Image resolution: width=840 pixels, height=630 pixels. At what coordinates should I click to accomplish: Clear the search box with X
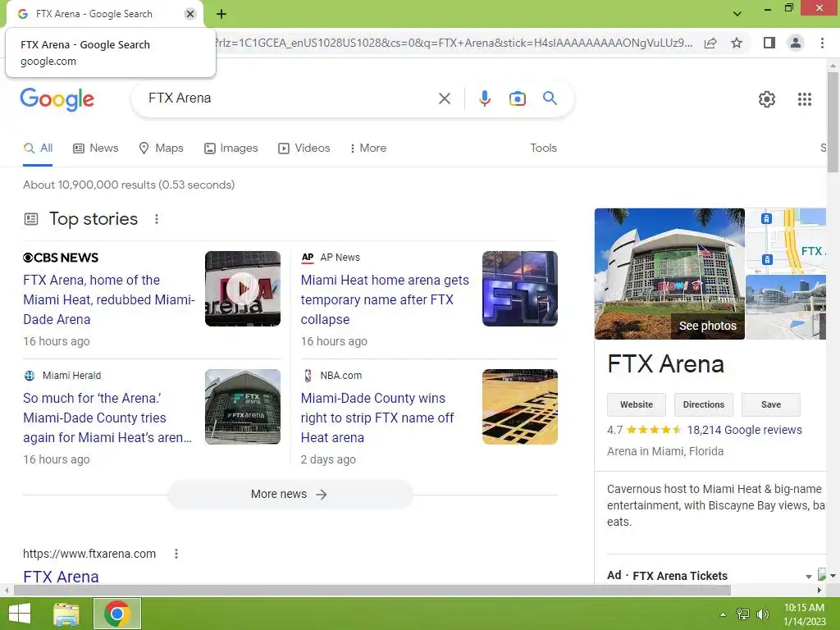pyautogui.click(x=444, y=98)
